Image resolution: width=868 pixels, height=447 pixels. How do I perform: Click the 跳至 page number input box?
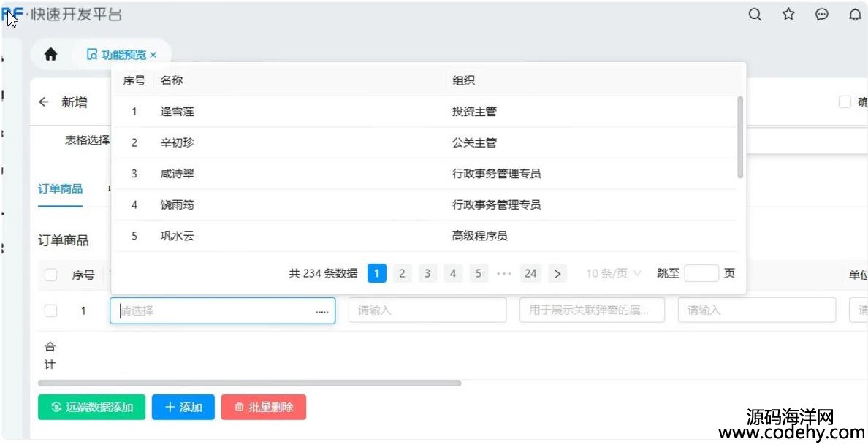coord(701,274)
